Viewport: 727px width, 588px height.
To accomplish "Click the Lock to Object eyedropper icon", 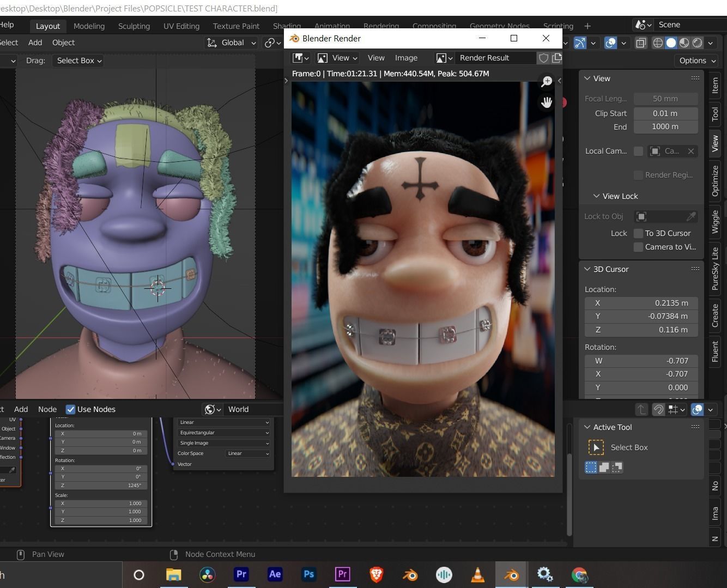I will 691,216.
